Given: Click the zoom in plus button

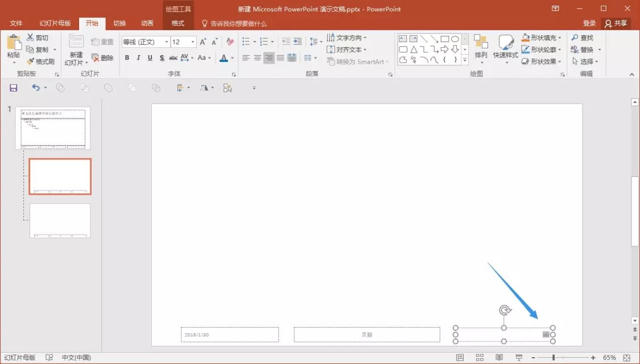Looking at the screenshot, I should tap(593, 358).
